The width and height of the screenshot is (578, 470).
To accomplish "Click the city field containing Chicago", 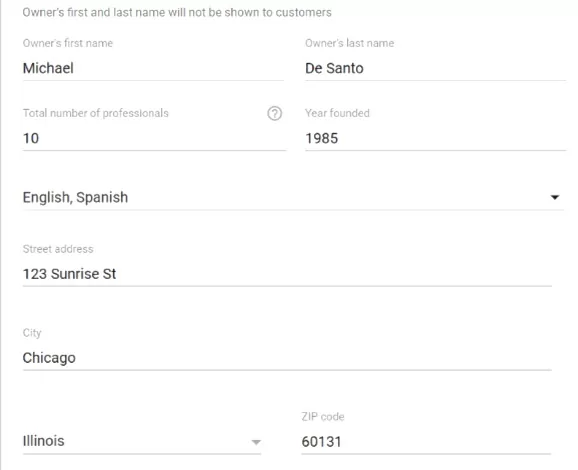I will [x=287, y=358].
